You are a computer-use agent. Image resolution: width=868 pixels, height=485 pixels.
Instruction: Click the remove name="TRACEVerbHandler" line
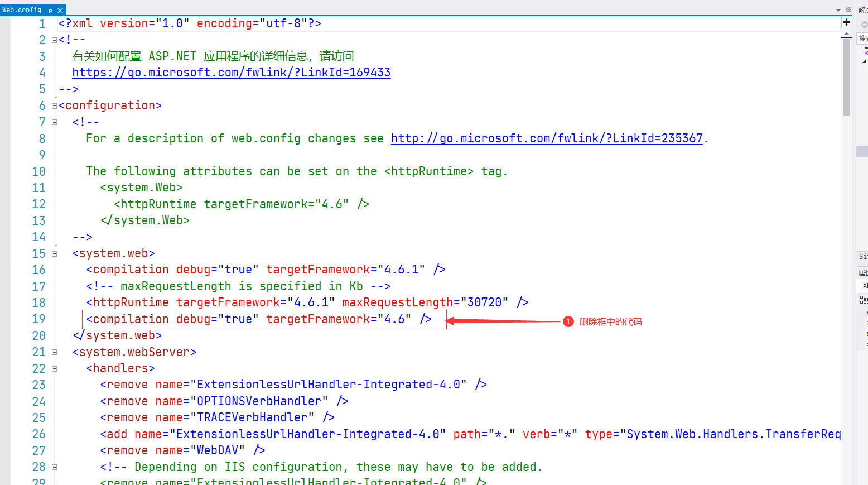click(217, 417)
